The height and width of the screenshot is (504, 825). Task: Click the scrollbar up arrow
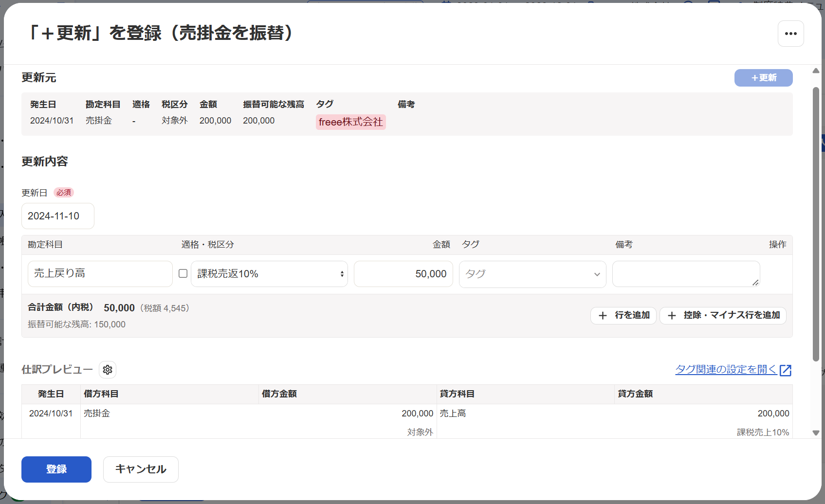pos(816,71)
